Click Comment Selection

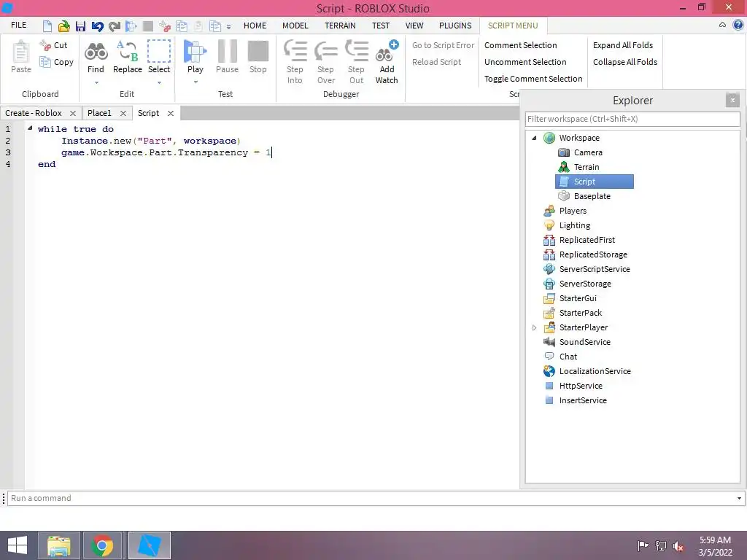click(x=521, y=45)
